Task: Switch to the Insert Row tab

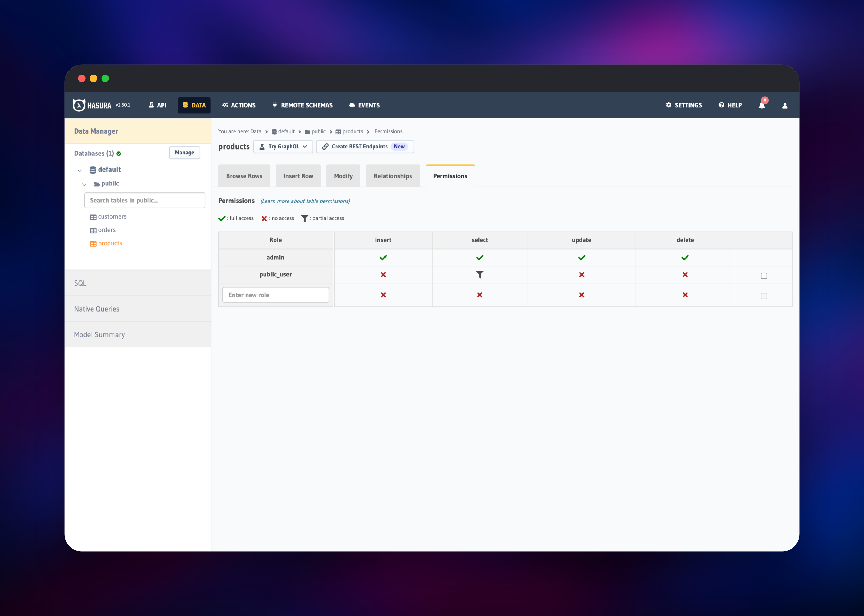Action: [298, 176]
